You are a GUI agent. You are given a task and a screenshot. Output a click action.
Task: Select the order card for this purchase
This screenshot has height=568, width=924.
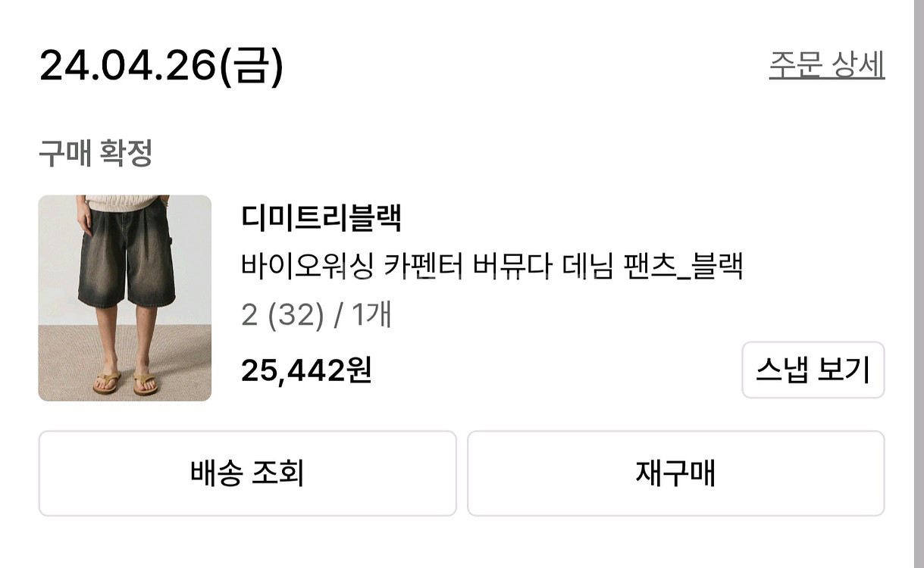coord(462,295)
